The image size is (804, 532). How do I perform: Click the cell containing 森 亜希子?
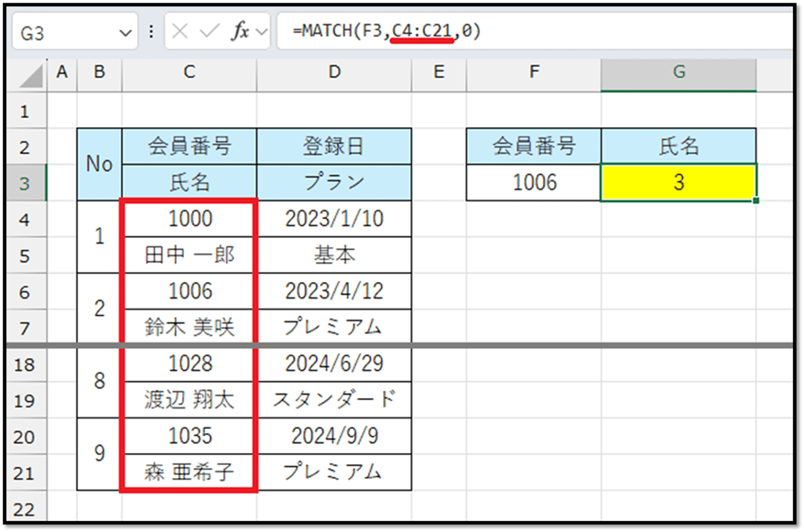pyautogui.click(x=189, y=472)
